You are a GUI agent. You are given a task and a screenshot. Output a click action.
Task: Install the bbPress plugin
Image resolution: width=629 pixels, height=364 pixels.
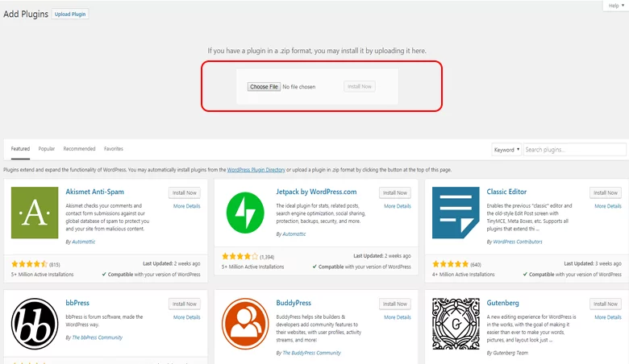tap(185, 304)
